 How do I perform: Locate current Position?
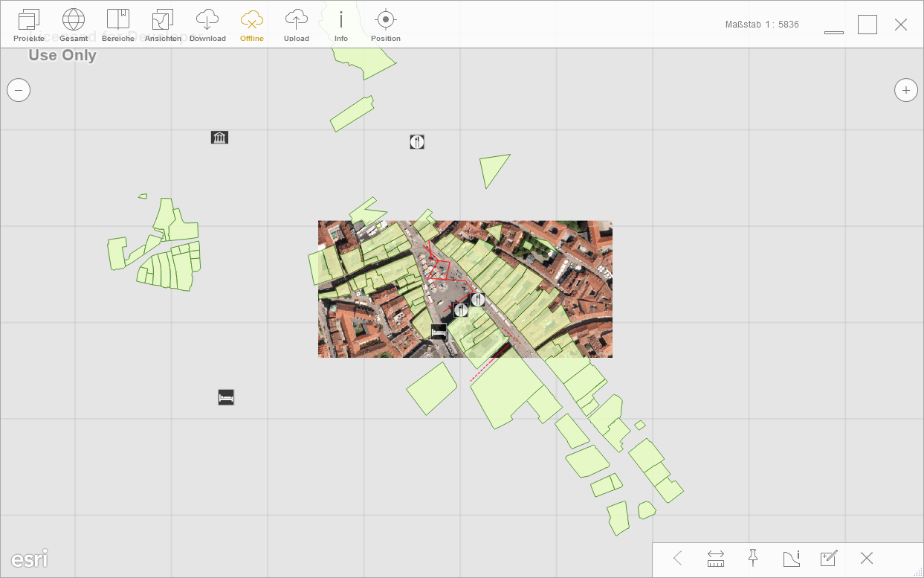(x=385, y=25)
